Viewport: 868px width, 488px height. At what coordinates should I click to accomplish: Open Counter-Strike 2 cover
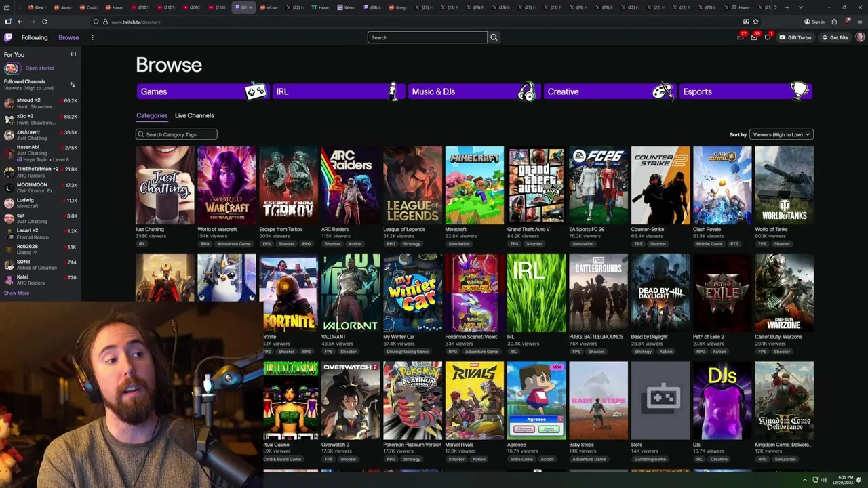point(660,185)
